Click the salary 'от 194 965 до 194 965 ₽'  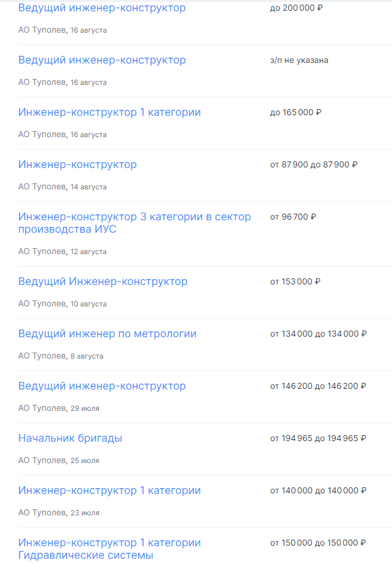click(x=318, y=439)
